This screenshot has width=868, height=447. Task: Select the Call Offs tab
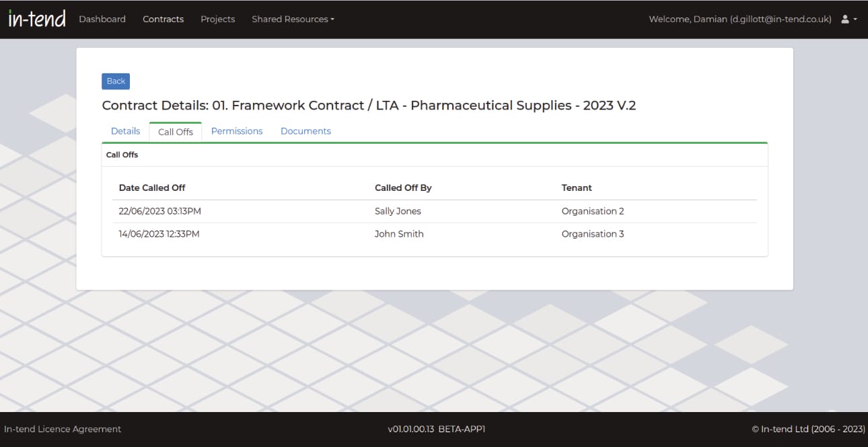coord(176,132)
